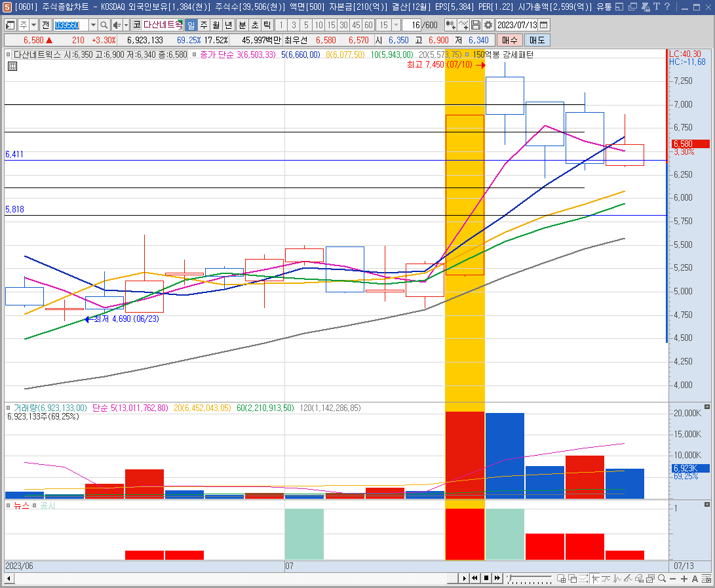The image size is (715, 588).
Task: Click the stock search magnifier icon
Action: [x=104, y=25]
